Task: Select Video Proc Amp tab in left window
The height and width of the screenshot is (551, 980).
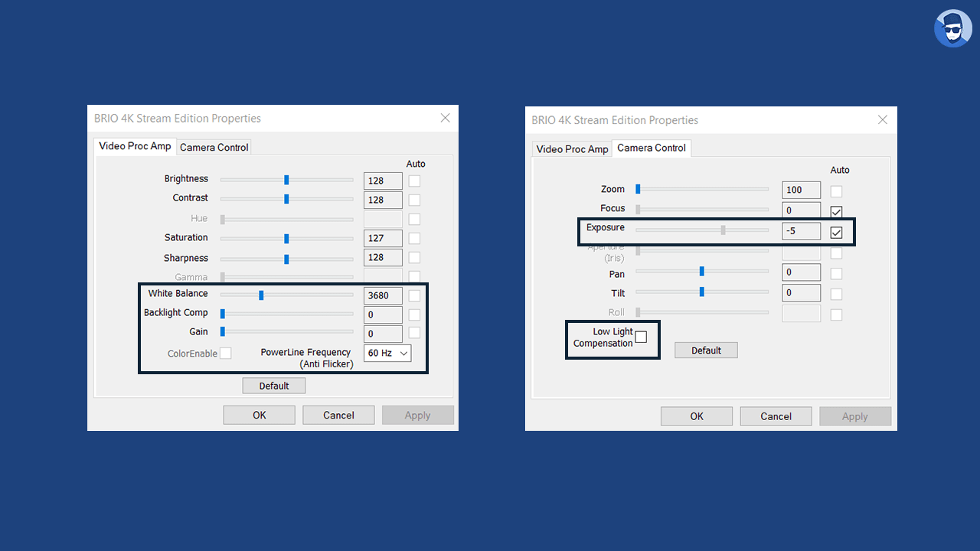Action: point(135,146)
